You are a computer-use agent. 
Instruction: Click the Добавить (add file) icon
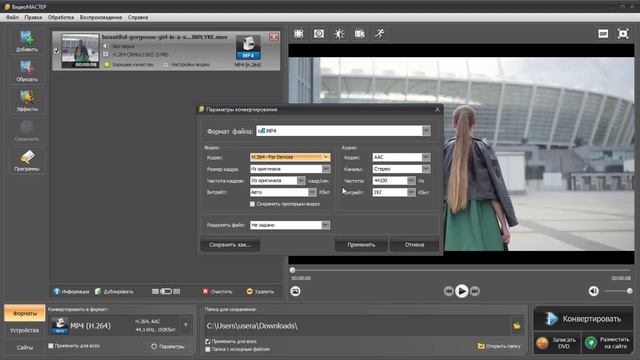pyautogui.click(x=27, y=41)
